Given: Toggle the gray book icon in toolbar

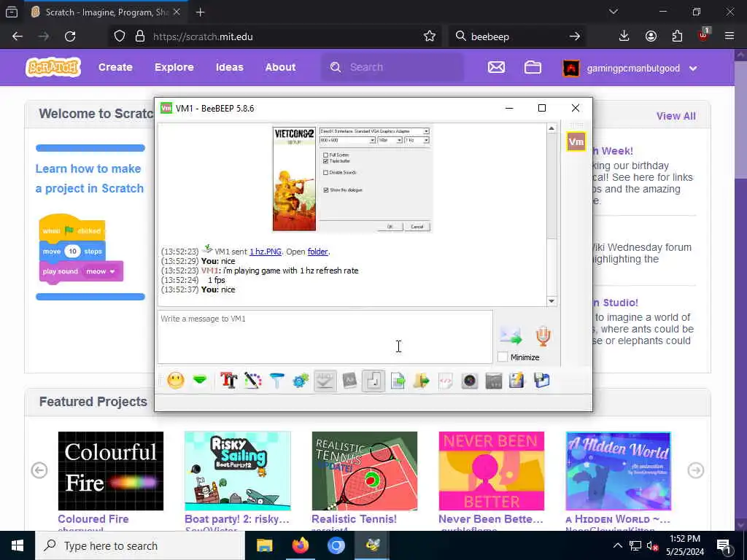Looking at the screenshot, I should tap(349, 381).
